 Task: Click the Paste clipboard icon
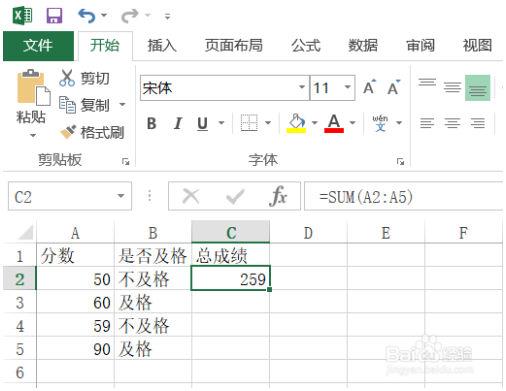[x=33, y=87]
